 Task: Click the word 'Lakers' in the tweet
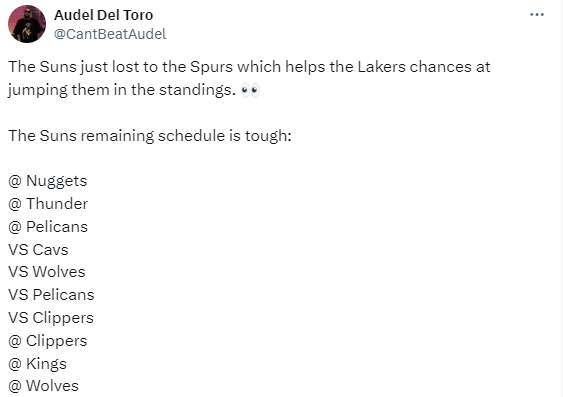pyautogui.click(x=381, y=67)
